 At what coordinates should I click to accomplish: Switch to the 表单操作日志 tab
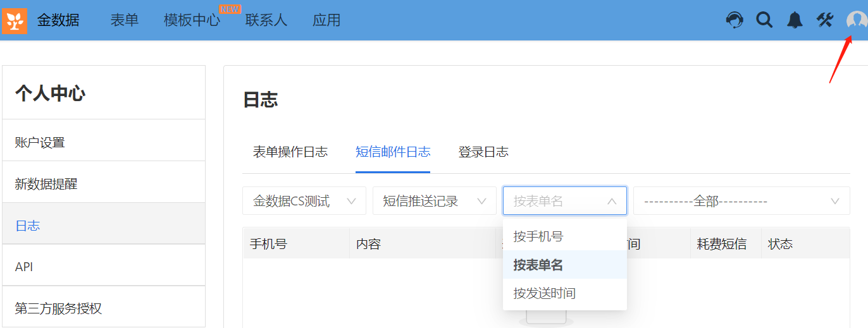(x=290, y=152)
